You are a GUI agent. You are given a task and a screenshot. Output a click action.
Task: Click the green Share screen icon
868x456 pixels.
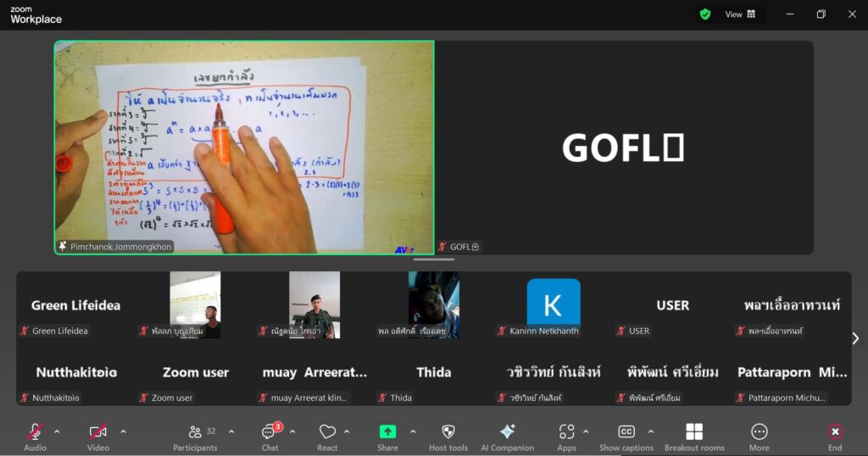click(387, 431)
